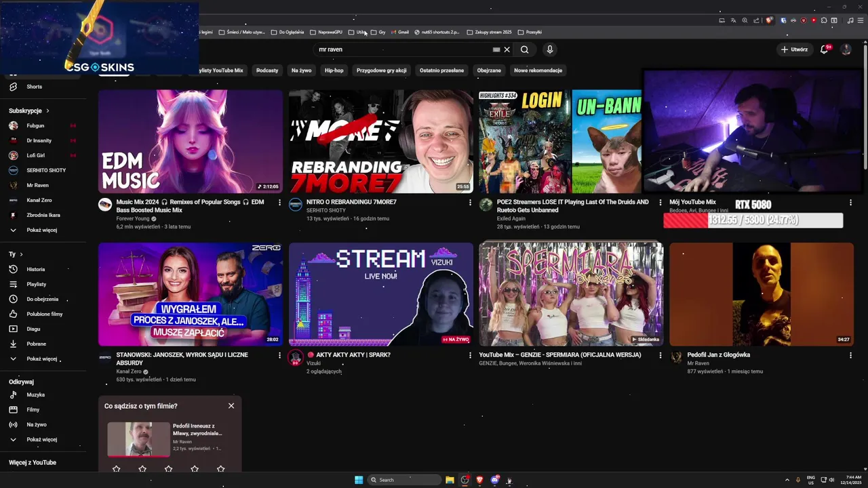Select the Przygodowe gry akcji chip

382,70
